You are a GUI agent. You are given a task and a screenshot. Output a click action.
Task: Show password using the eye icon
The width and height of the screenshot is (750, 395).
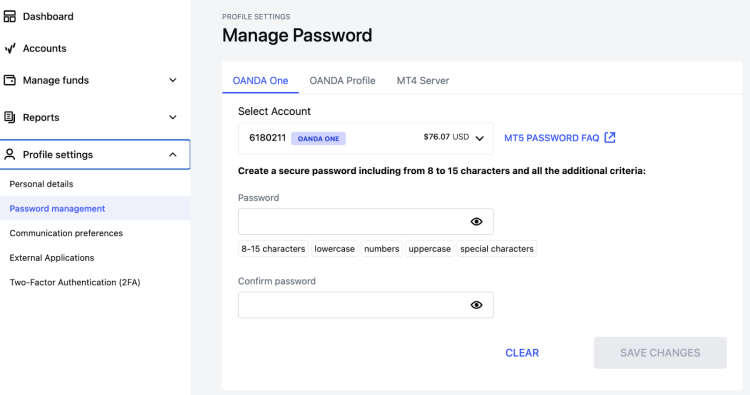tap(476, 221)
